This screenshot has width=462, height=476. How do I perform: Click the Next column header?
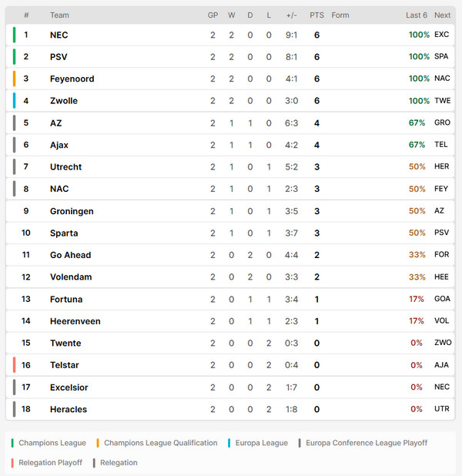point(442,15)
